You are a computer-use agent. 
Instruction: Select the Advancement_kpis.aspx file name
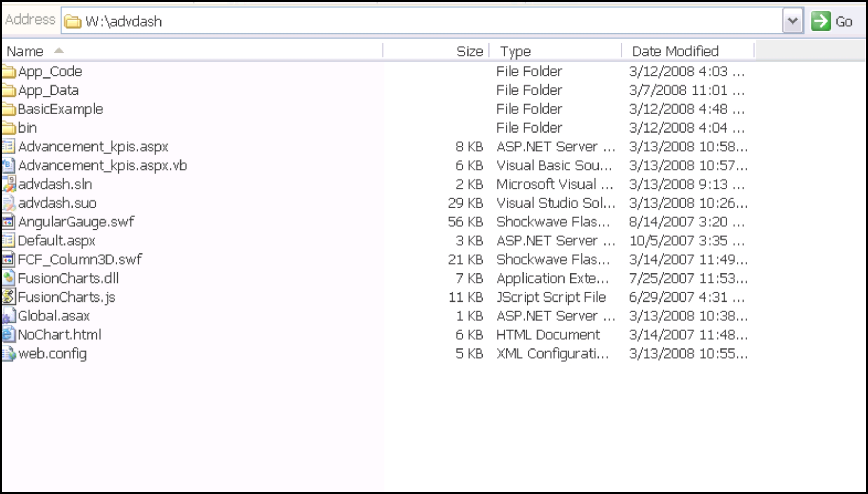[93, 147]
